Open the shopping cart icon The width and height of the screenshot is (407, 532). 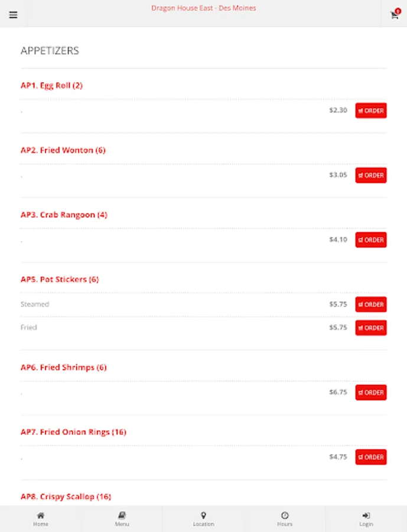coord(395,14)
